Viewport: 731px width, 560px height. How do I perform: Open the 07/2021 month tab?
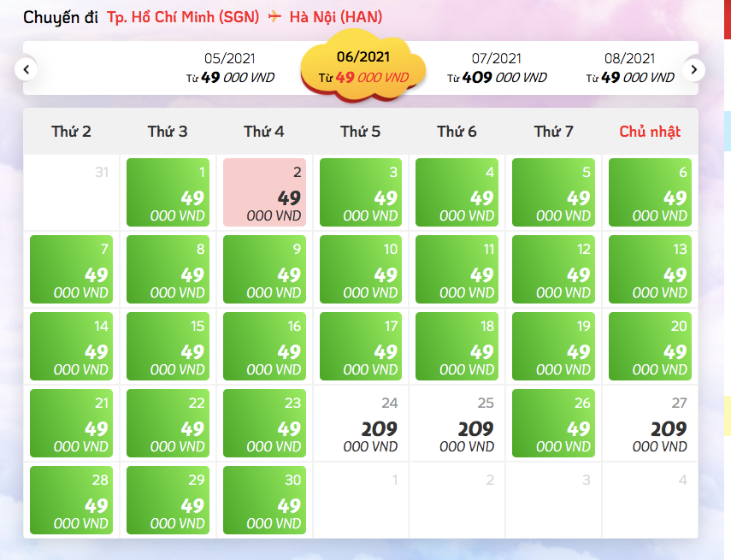497,68
